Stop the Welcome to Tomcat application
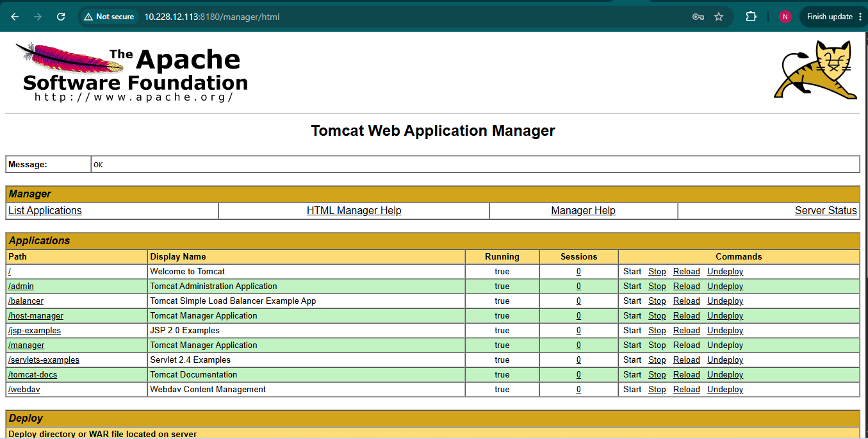 coord(657,272)
